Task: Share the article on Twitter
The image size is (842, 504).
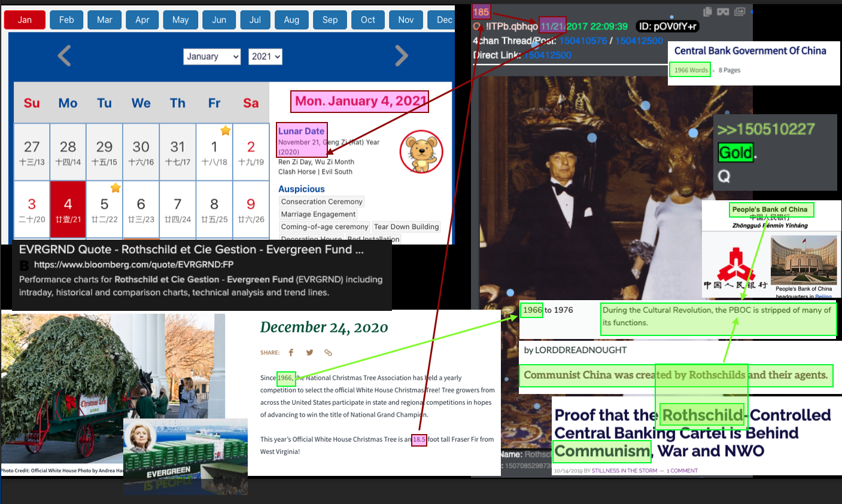Action: point(309,353)
